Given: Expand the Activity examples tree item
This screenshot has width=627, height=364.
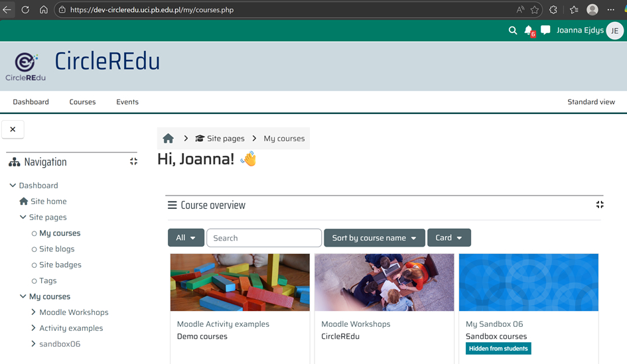Looking at the screenshot, I should (x=33, y=328).
